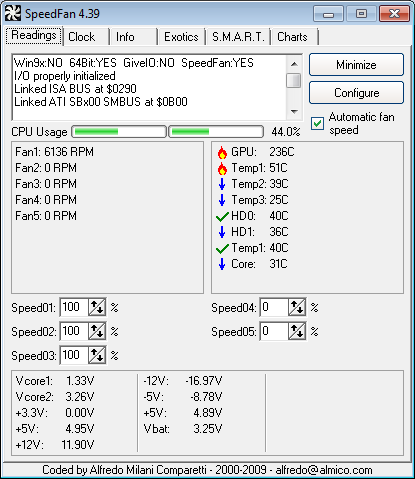Click the blue down arrow beside Temp3
The width and height of the screenshot is (415, 479).
pos(222,200)
